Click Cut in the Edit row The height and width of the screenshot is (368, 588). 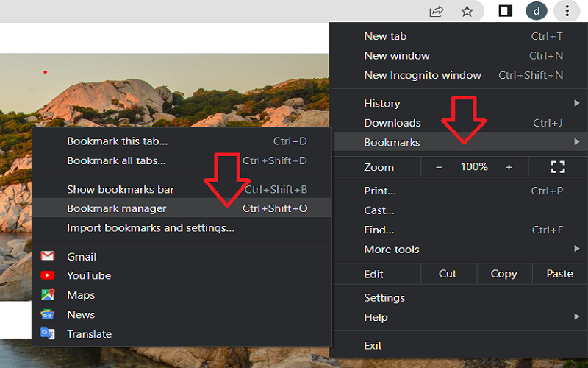448,274
